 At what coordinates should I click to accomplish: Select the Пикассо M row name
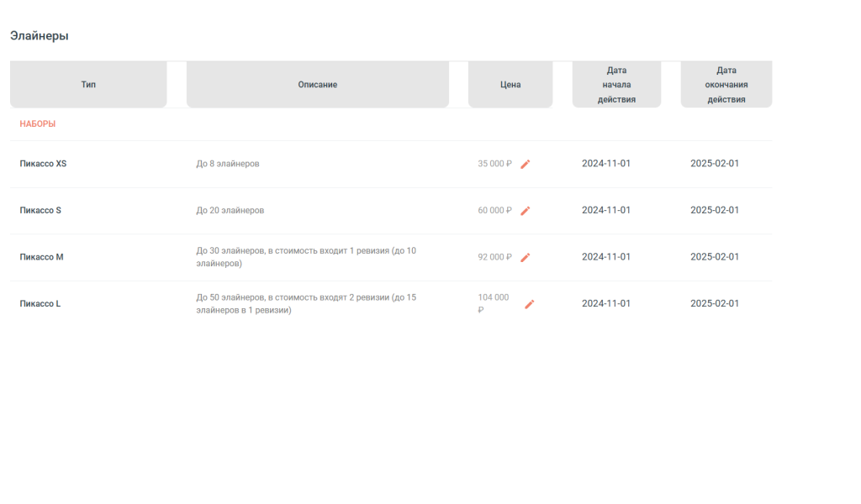41,257
